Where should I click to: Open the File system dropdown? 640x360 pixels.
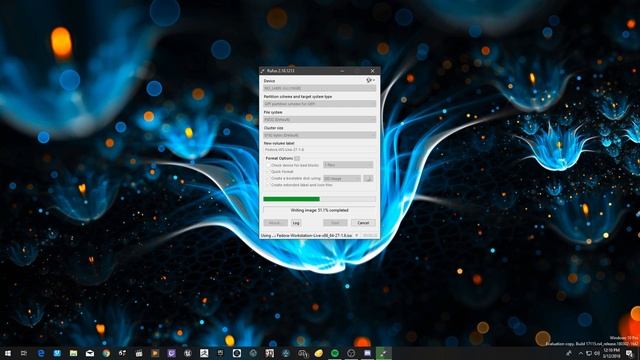(320, 120)
